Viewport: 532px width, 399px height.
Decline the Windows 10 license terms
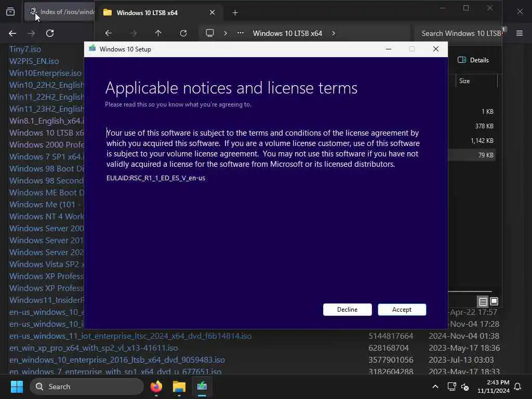347,310
